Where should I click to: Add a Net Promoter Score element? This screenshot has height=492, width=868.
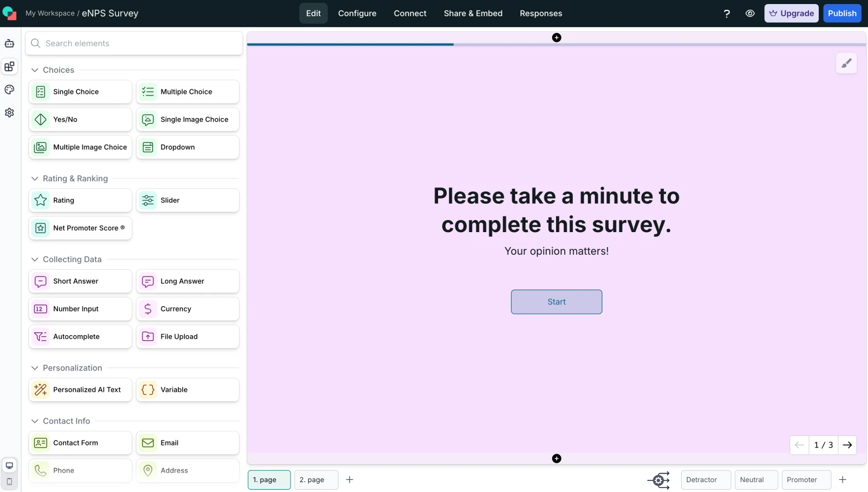coord(80,228)
